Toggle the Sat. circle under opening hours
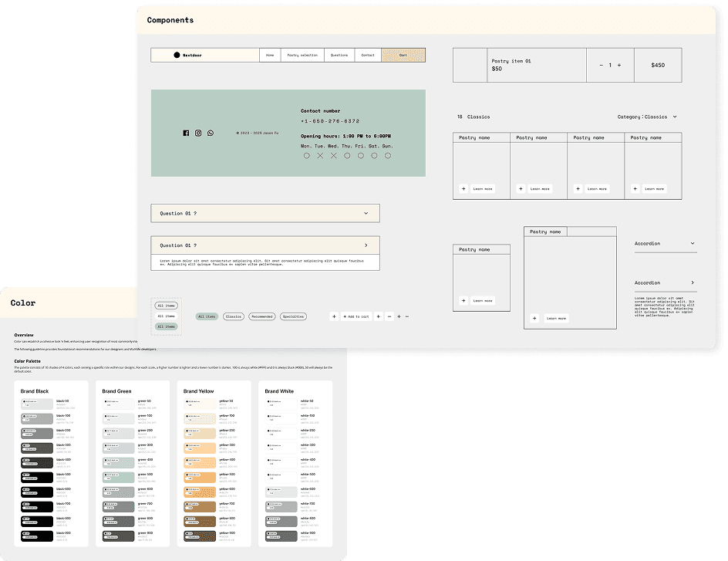The height and width of the screenshot is (561, 728). 374,156
